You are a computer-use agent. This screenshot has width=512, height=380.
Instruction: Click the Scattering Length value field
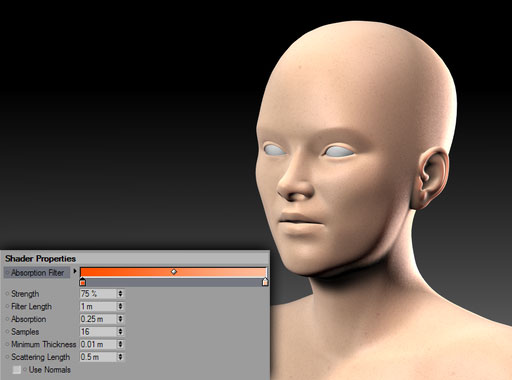pos(98,357)
